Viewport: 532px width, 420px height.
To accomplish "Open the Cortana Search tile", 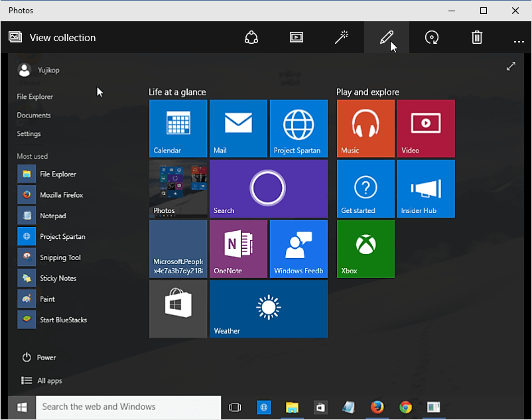I will pos(269,188).
